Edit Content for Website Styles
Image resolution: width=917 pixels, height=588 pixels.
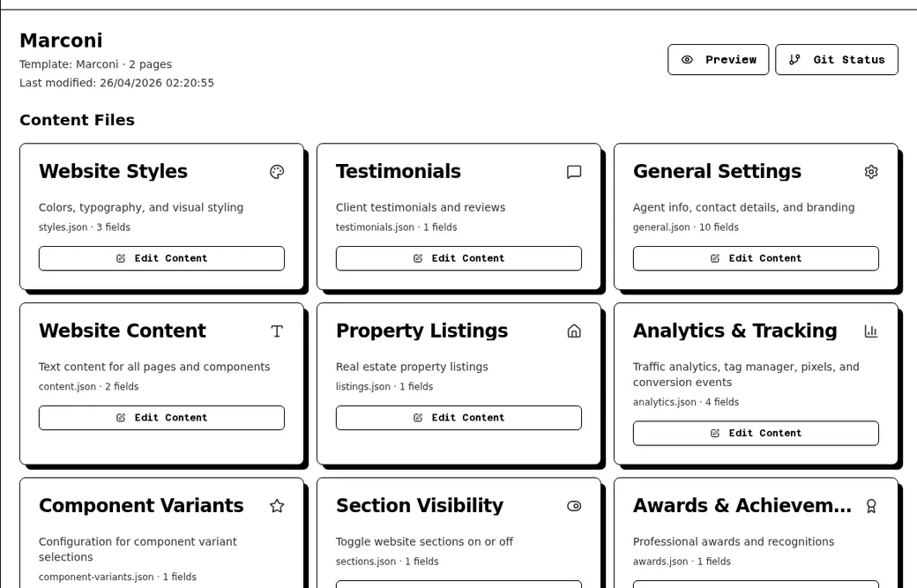161,258
